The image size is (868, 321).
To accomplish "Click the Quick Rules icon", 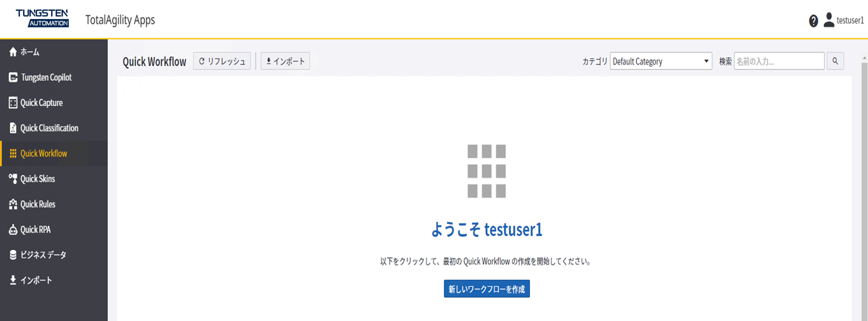I will 13,204.
